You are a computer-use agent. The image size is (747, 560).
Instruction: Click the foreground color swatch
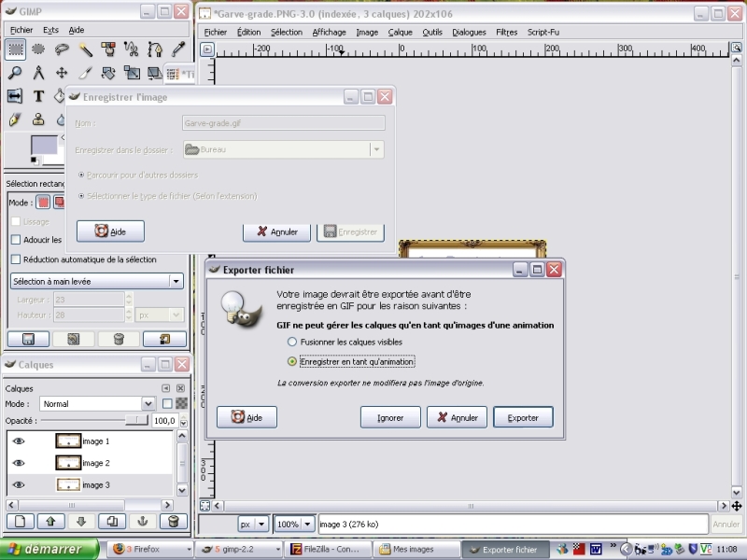coord(44,146)
